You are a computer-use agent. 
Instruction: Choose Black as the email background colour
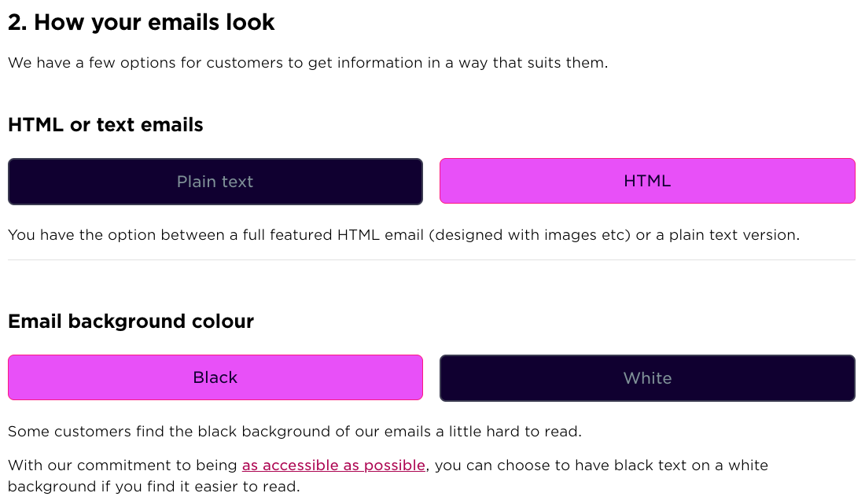pos(215,377)
